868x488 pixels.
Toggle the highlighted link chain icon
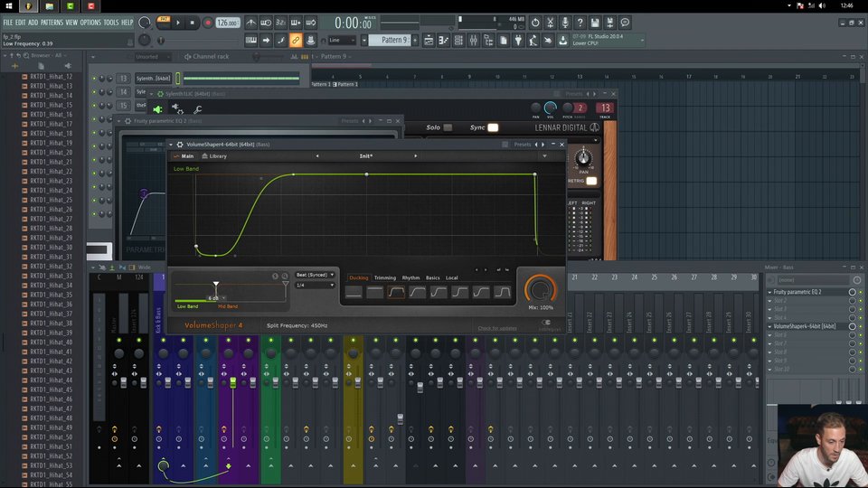point(296,40)
